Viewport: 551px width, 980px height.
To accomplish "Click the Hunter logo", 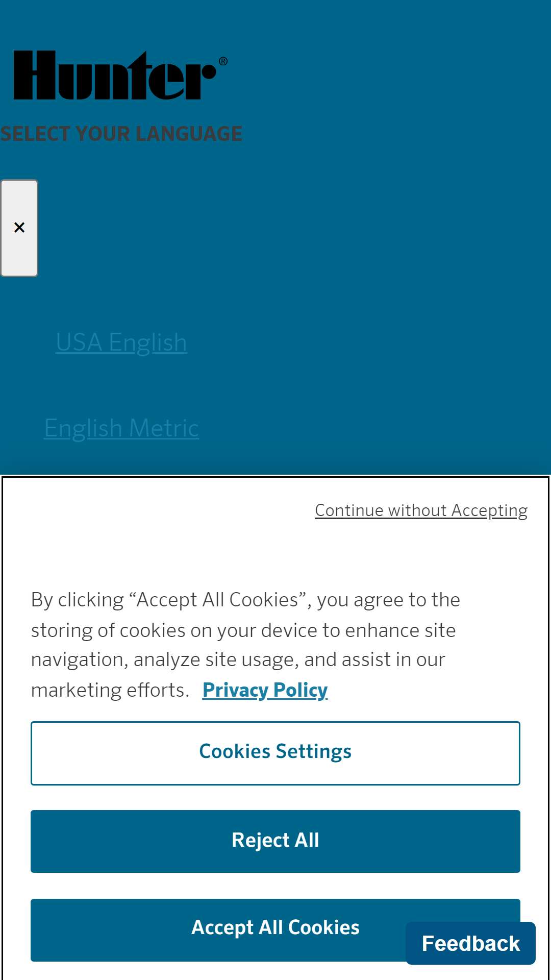I will [x=120, y=75].
